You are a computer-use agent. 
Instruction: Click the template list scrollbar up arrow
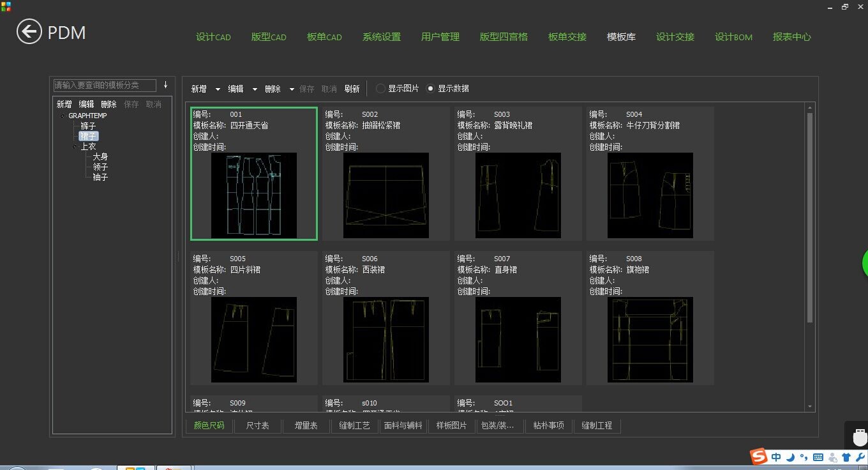[x=810, y=108]
